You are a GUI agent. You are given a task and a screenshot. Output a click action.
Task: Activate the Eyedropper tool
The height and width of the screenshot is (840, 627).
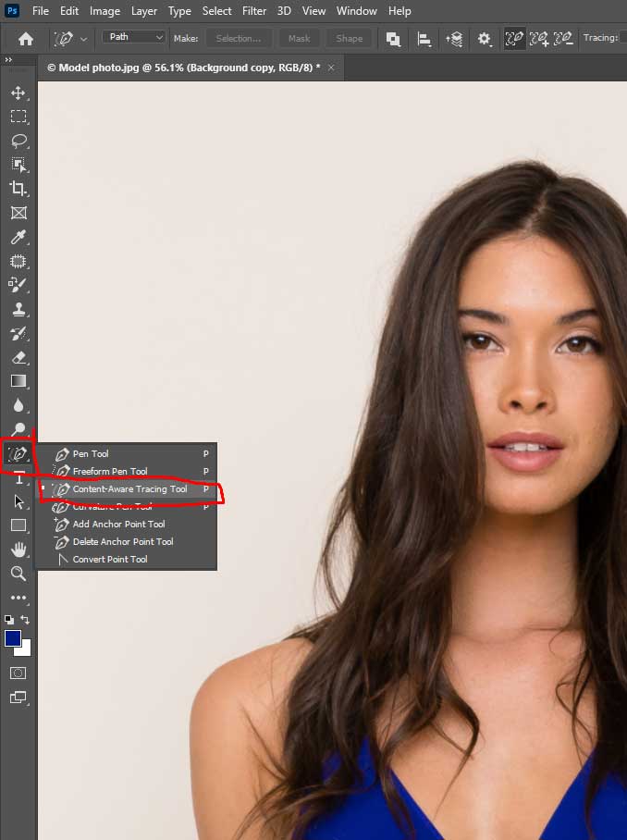coord(18,238)
